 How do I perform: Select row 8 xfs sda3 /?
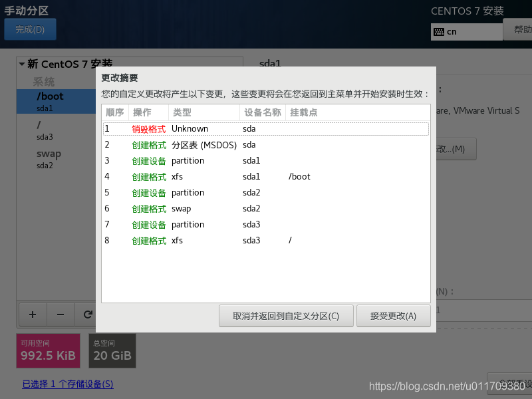(x=266, y=241)
